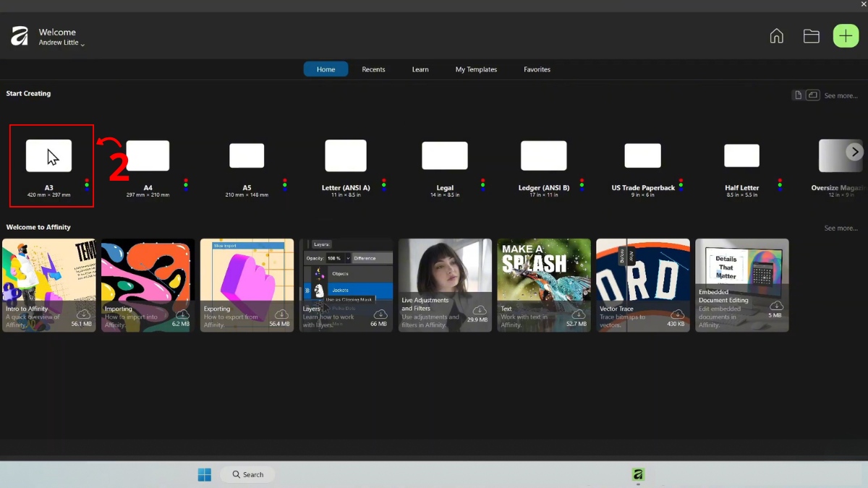The image size is (868, 488).
Task: Click the green new document plus button
Action: [846, 36]
